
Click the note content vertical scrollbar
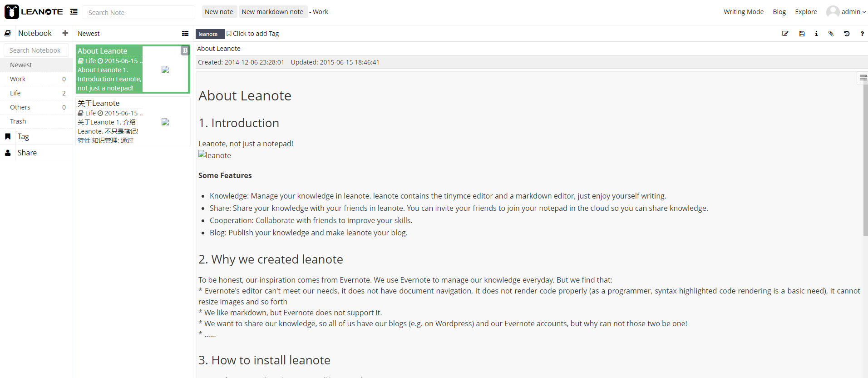pos(865,159)
